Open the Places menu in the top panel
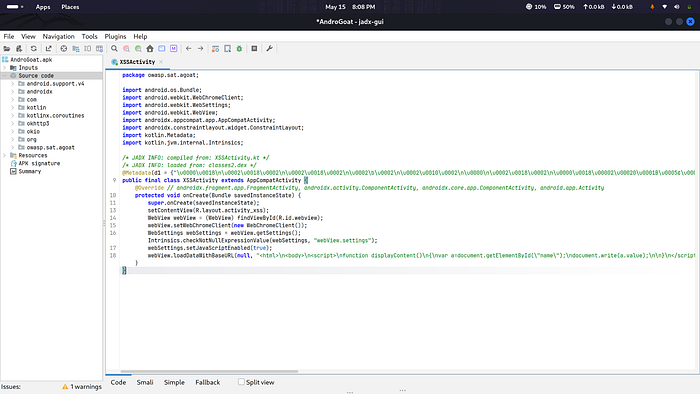 [x=70, y=7]
